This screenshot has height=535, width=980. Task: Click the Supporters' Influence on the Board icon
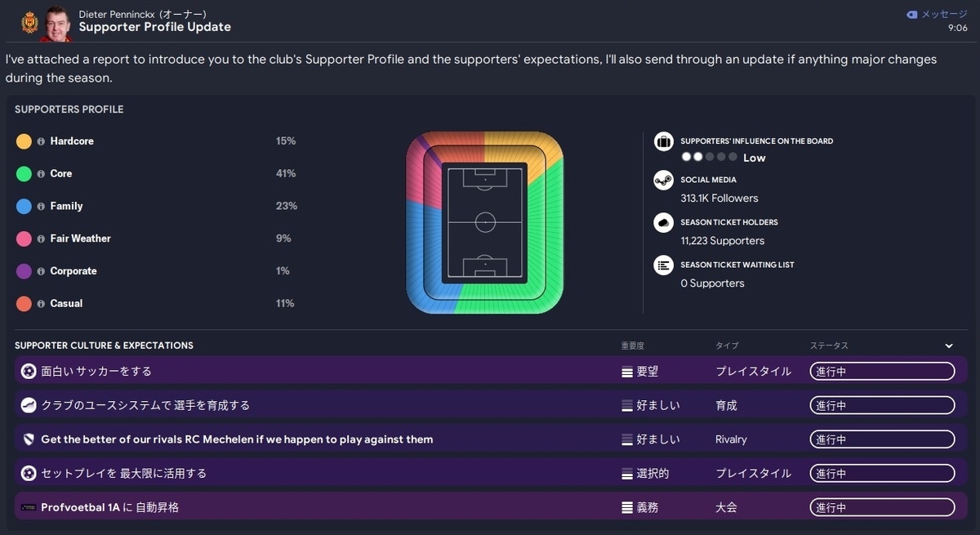(x=664, y=141)
